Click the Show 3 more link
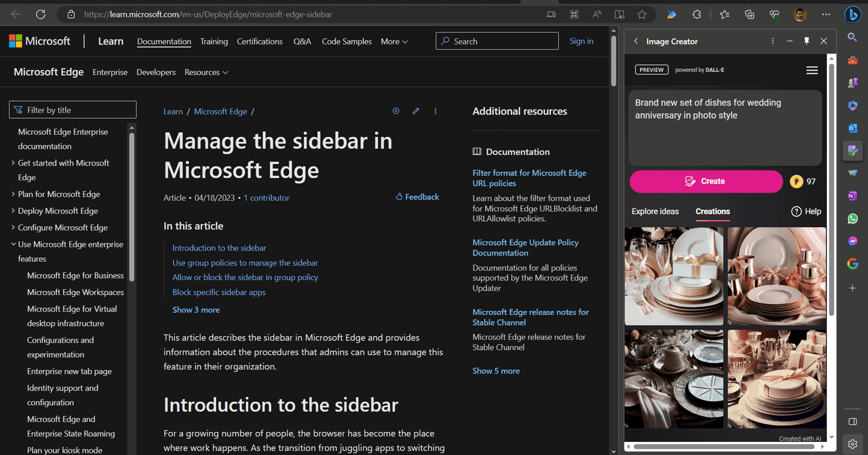Viewport: 868px width, 455px height. point(196,310)
